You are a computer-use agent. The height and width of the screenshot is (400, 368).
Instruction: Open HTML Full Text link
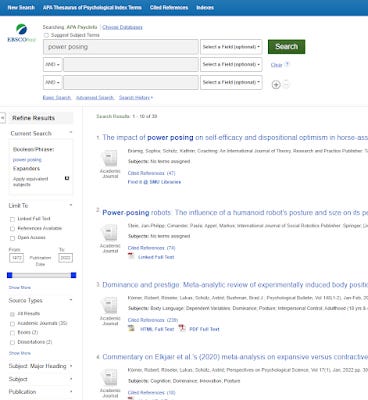[157, 329]
